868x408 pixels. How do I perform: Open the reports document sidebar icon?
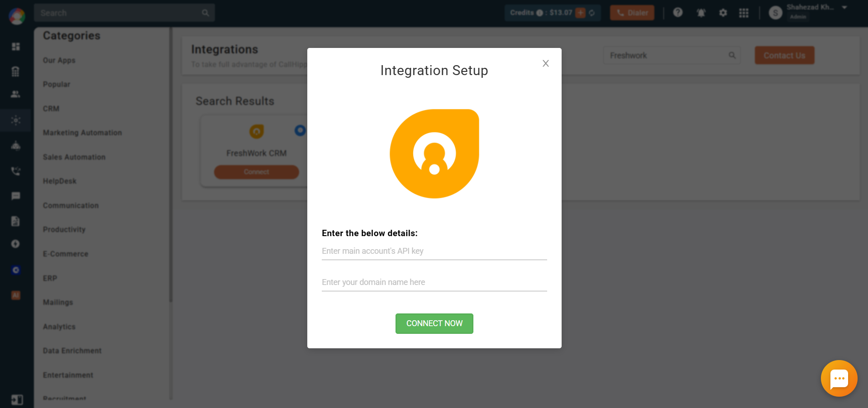pyautogui.click(x=16, y=221)
